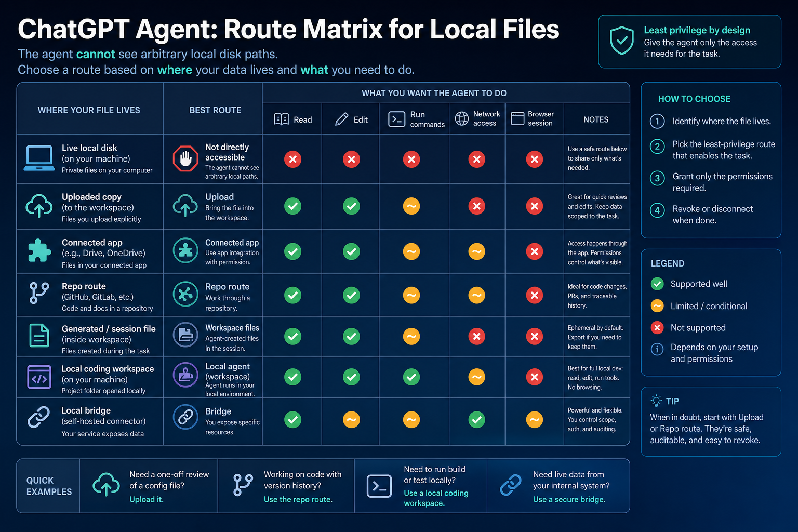
Task: Click the branch icon in Quick Examples
Action: click(x=243, y=485)
